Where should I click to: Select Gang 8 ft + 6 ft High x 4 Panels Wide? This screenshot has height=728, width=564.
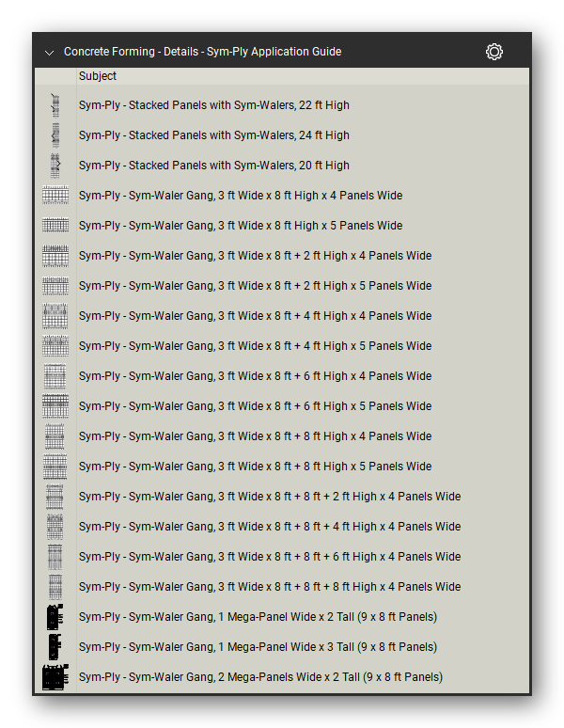coord(255,376)
